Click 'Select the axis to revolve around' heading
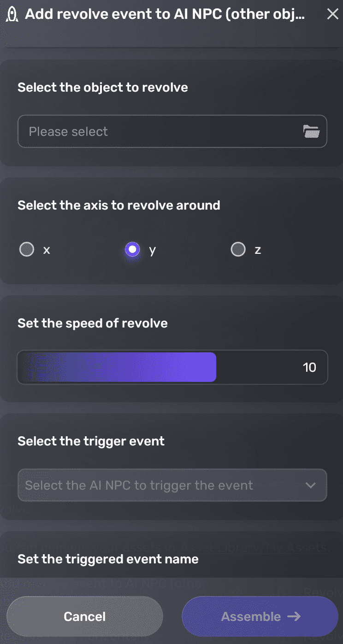Screen dimensions: 343x644 [x=119, y=205]
